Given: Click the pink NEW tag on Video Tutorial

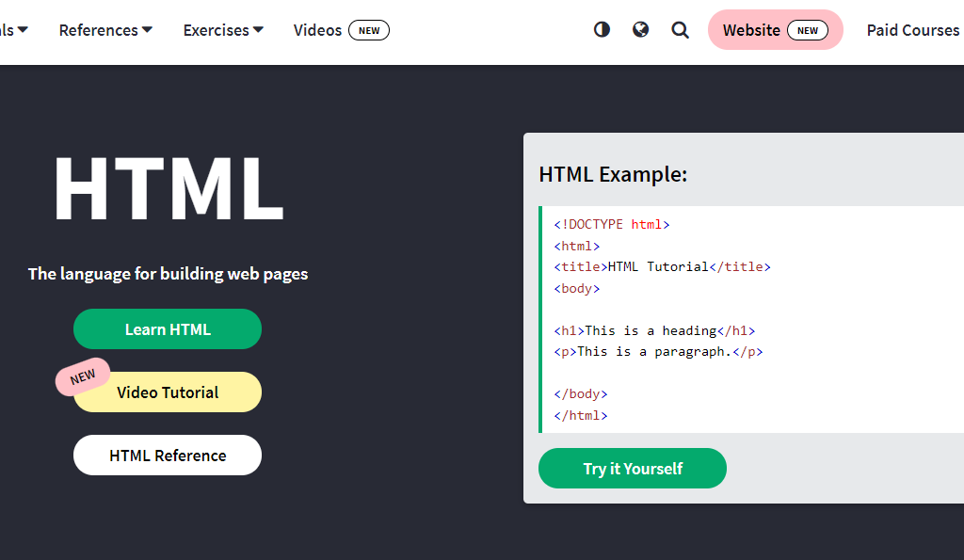Looking at the screenshot, I should tap(83, 377).
